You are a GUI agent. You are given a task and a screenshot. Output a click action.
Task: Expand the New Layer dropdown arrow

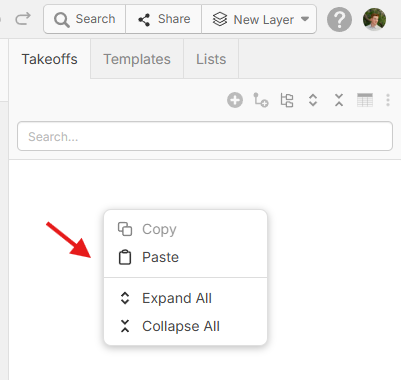point(305,19)
